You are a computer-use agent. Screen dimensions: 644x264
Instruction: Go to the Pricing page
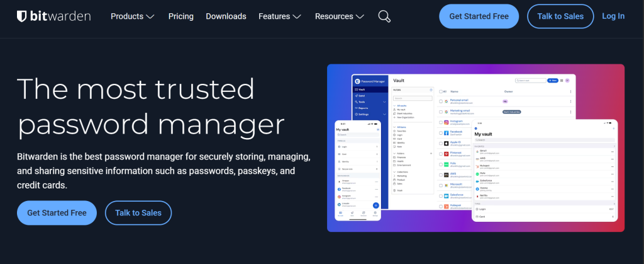pos(180,16)
